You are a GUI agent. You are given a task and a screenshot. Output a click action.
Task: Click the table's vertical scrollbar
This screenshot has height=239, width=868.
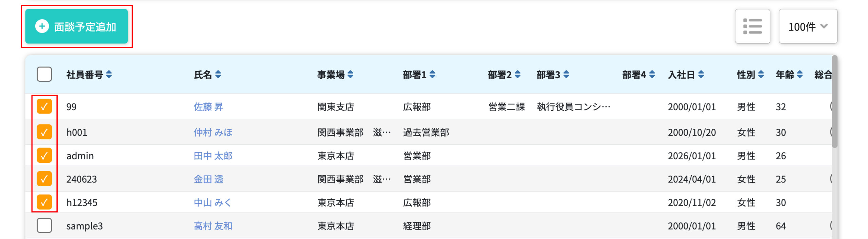(834, 102)
